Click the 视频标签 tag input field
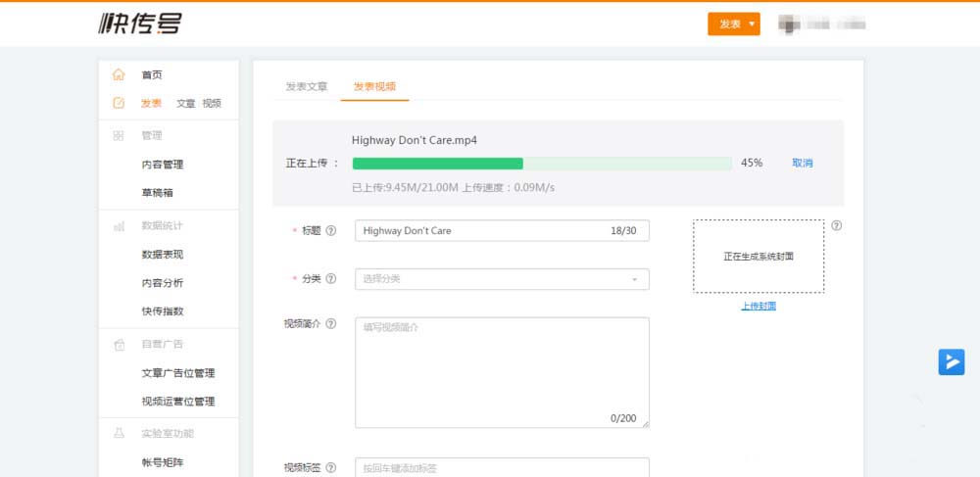980x477 pixels. [x=502, y=467]
